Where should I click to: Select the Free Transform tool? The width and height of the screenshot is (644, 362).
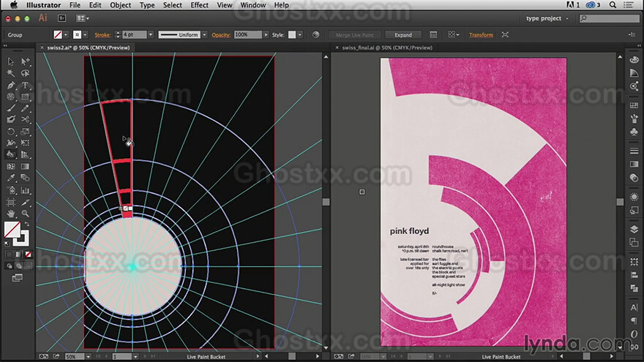tap(25, 143)
